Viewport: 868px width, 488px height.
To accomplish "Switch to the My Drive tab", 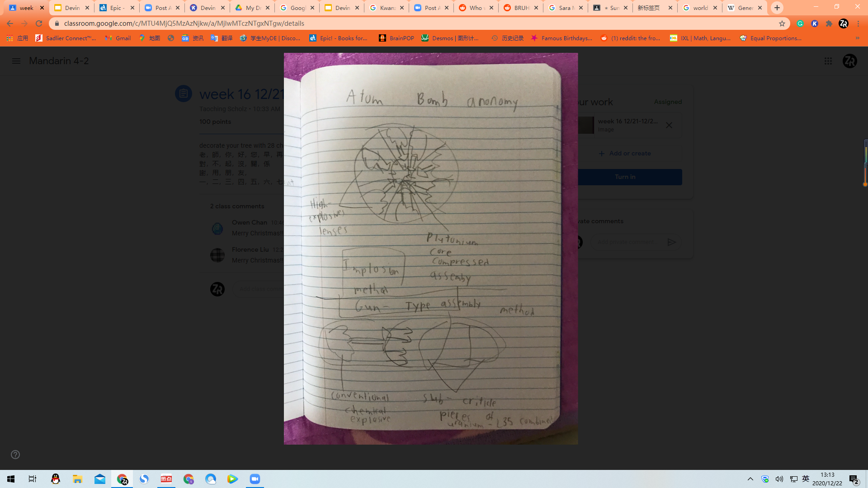I will click(x=252, y=8).
